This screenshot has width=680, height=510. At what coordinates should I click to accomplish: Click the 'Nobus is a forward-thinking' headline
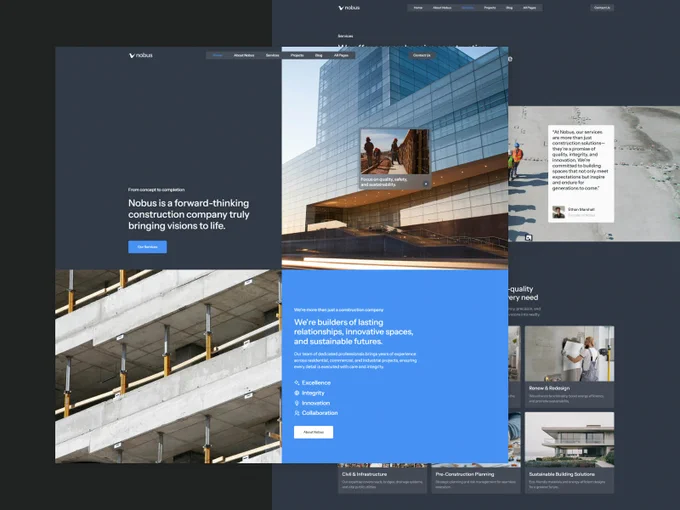coord(189,214)
